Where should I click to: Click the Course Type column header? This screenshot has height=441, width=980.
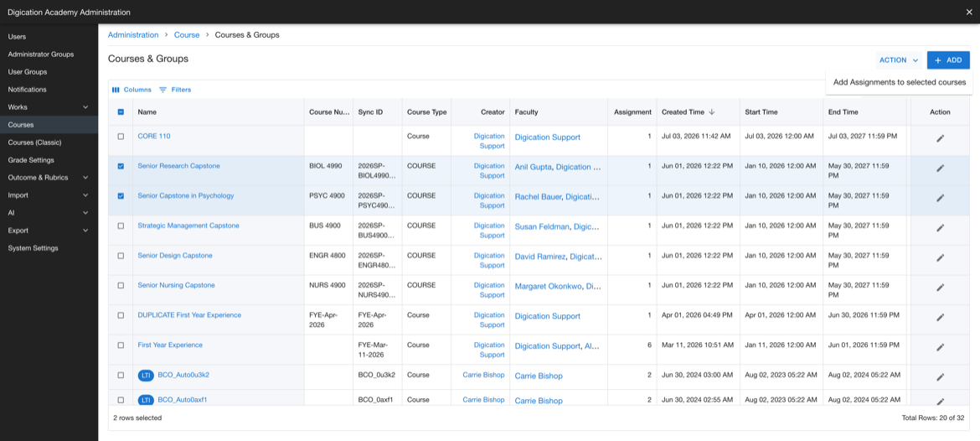pyautogui.click(x=427, y=112)
